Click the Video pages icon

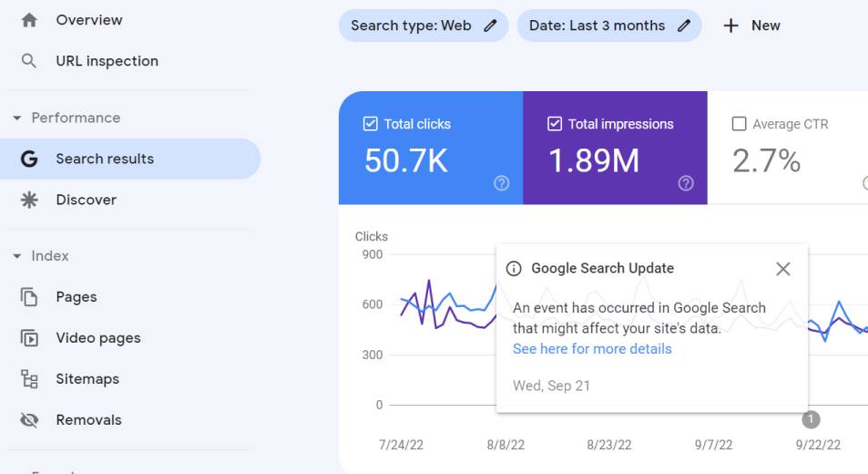point(29,338)
